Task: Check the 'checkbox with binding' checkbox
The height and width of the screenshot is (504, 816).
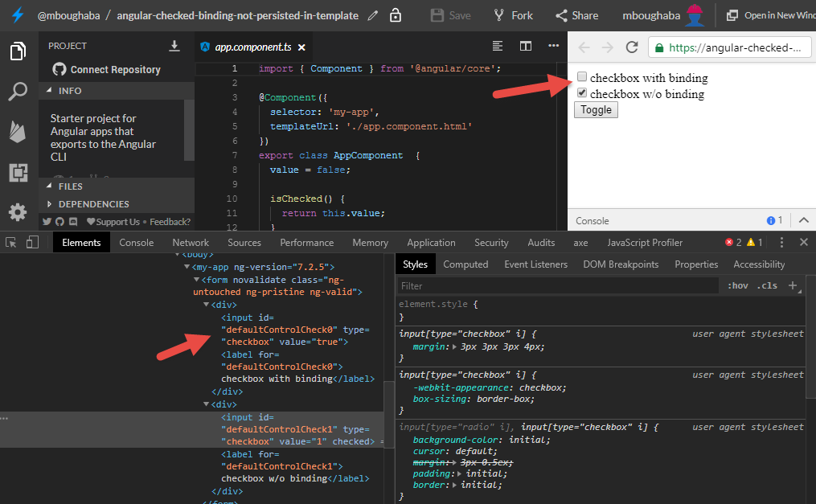Action: 581,76
